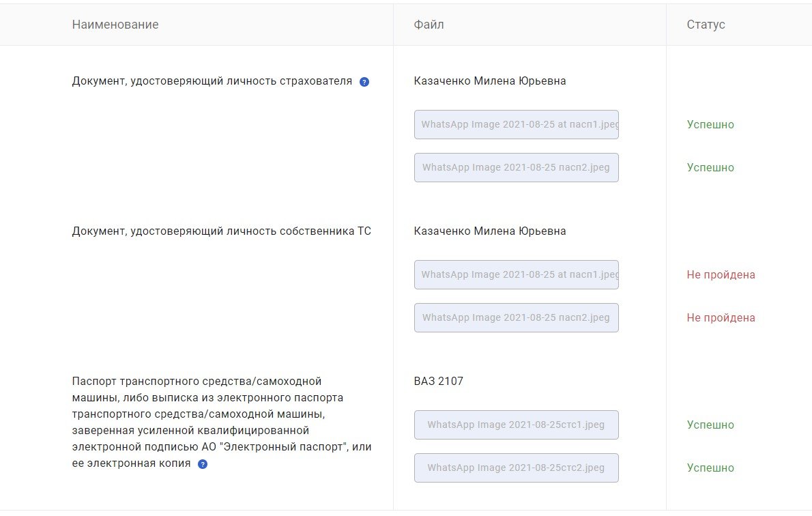Click help icon beside insurer identity document label

[364, 82]
